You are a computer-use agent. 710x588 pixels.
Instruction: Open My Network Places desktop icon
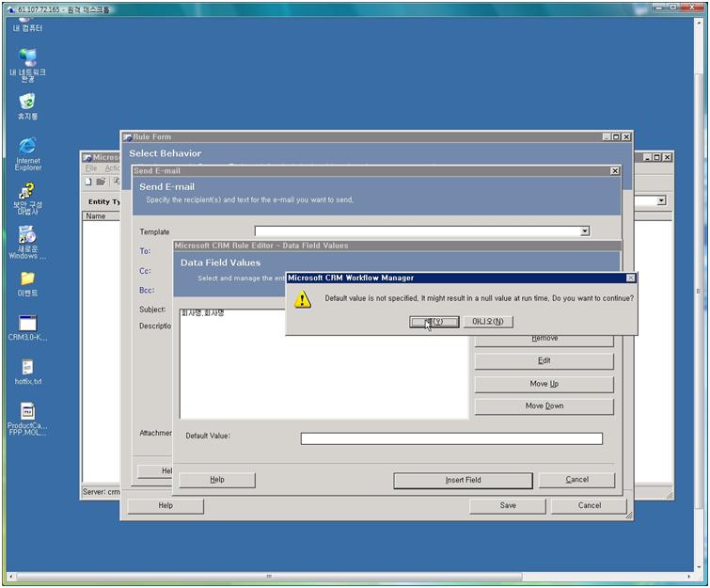click(x=27, y=66)
